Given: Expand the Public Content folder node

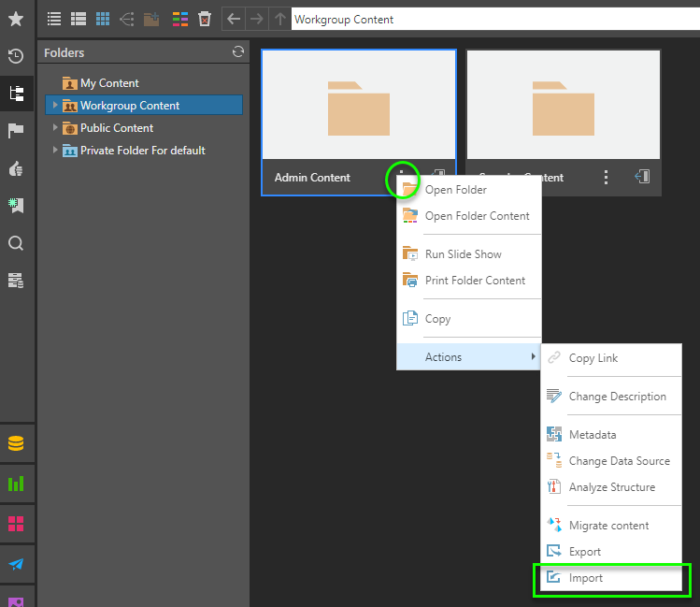Looking at the screenshot, I should 55,128.
